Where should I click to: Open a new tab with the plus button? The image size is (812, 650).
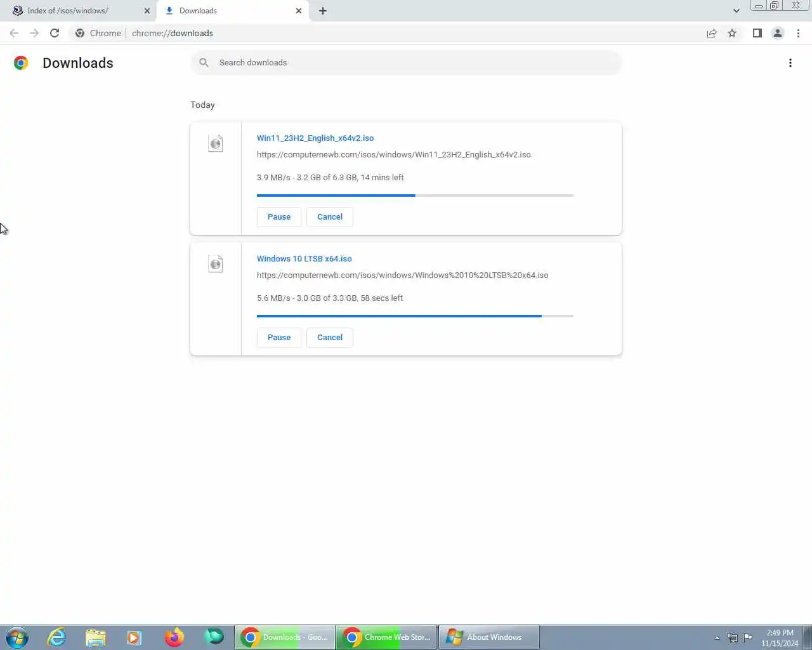point(323,11)
